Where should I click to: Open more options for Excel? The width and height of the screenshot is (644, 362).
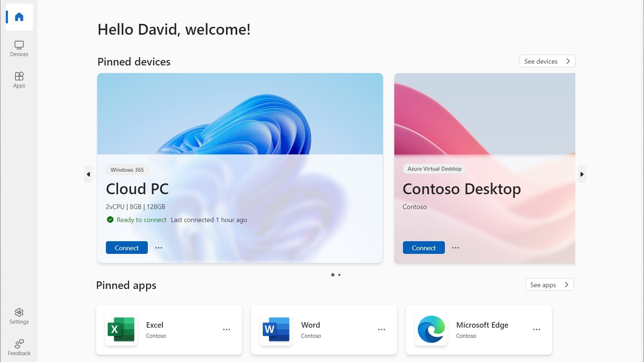(227, 329)
